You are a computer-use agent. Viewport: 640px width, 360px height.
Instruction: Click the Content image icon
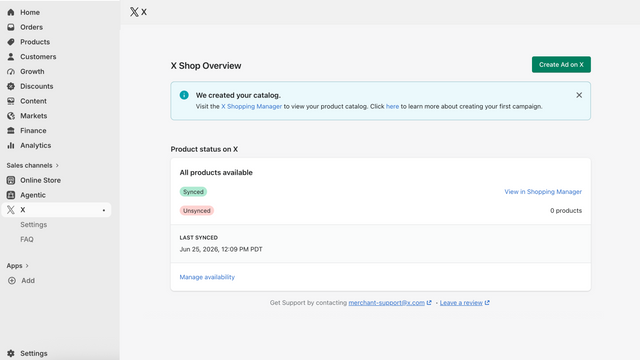(11, 101)
